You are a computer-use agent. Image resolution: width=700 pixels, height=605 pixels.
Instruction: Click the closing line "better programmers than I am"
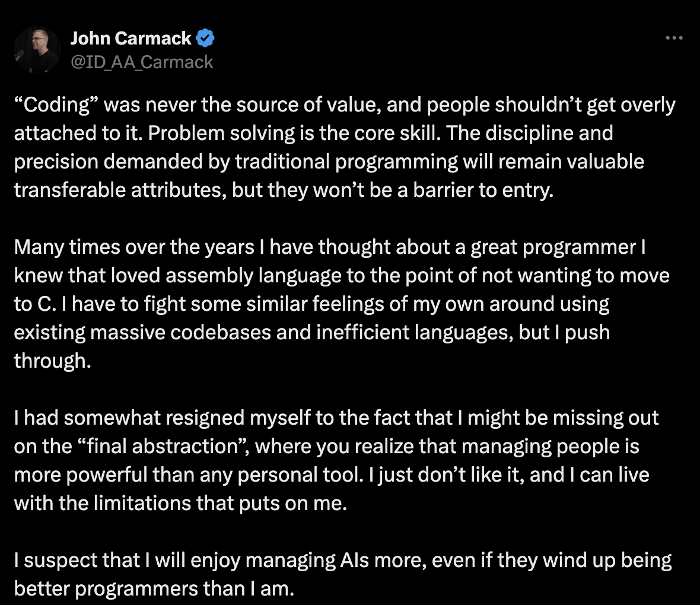point(154,589)
